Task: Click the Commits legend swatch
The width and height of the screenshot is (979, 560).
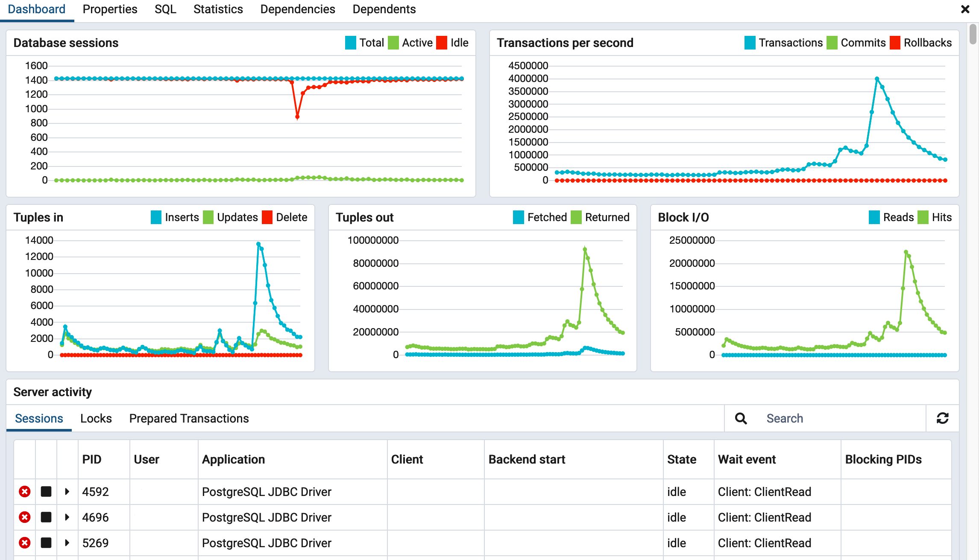Action: pos(832,43)
